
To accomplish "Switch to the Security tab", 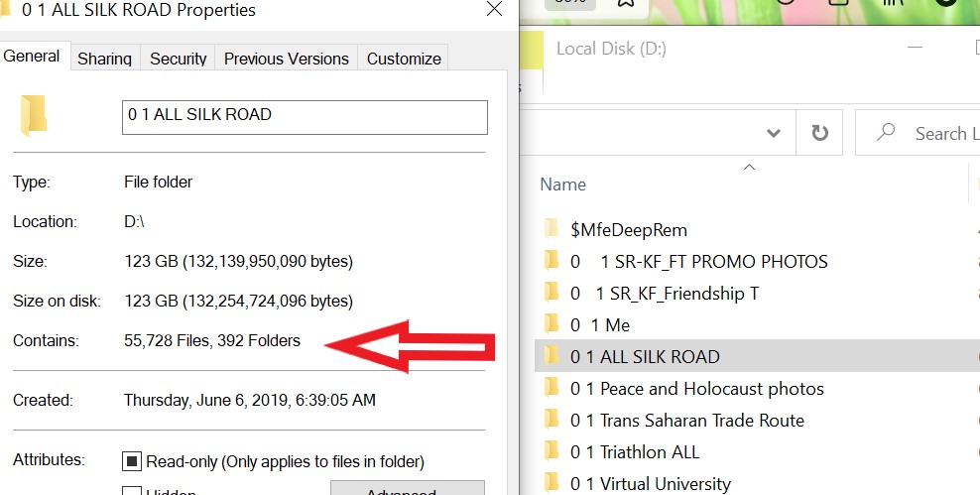I will coord(178,59).
